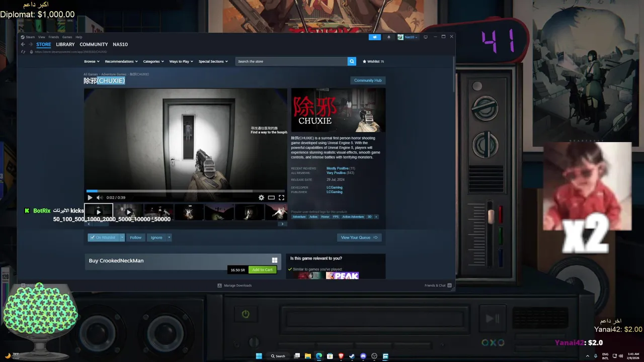644x362 pixels.
Task: Click the Search the store field
Action: 291,61
